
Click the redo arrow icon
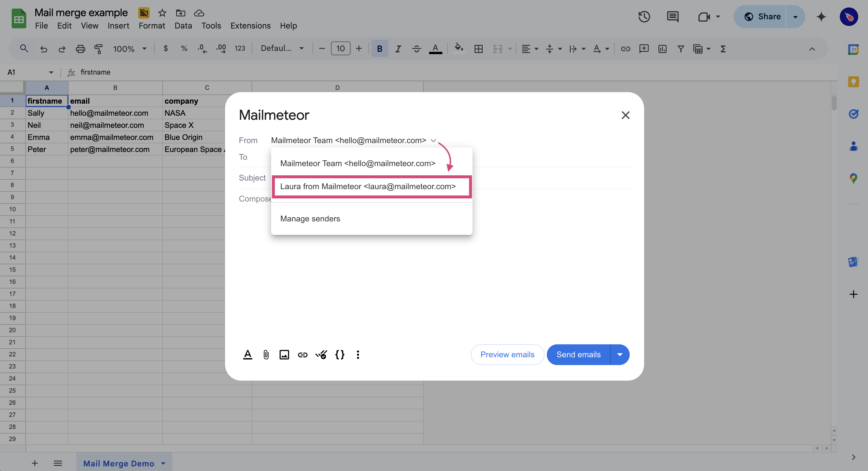click(62, 49)
